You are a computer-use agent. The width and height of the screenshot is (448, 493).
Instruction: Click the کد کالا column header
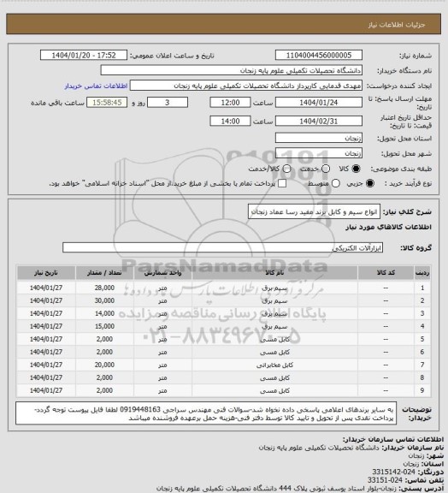tap(386, 273)
